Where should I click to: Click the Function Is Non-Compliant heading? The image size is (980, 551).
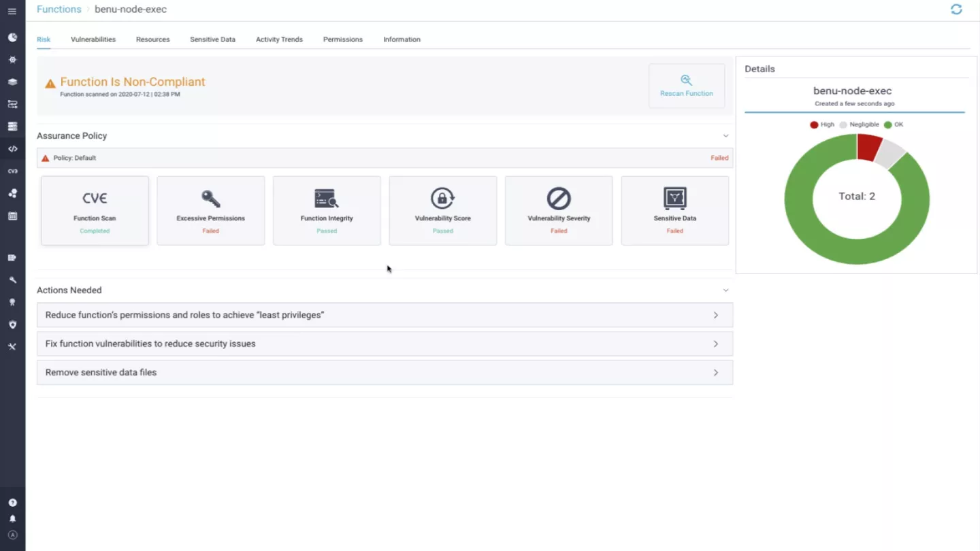click(133, 82)
